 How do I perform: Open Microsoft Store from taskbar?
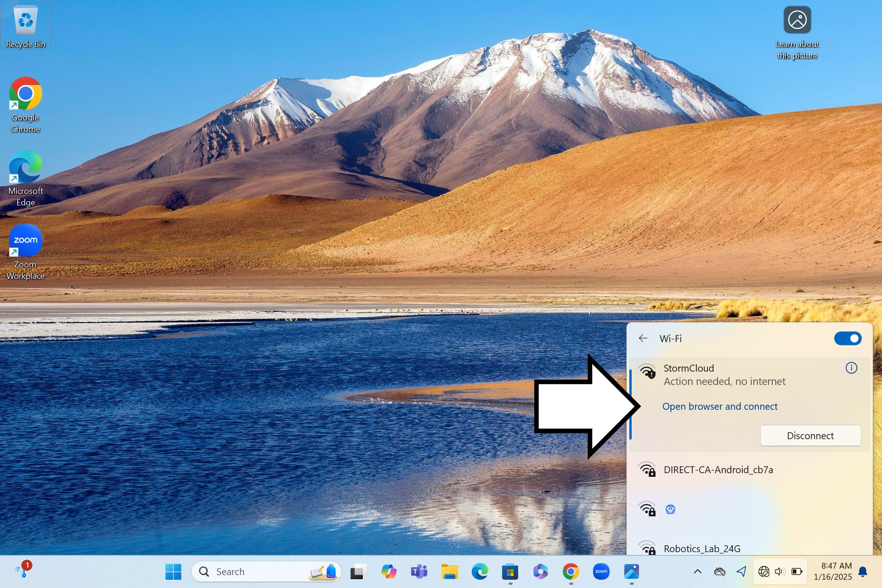click(x=510, y=572)
